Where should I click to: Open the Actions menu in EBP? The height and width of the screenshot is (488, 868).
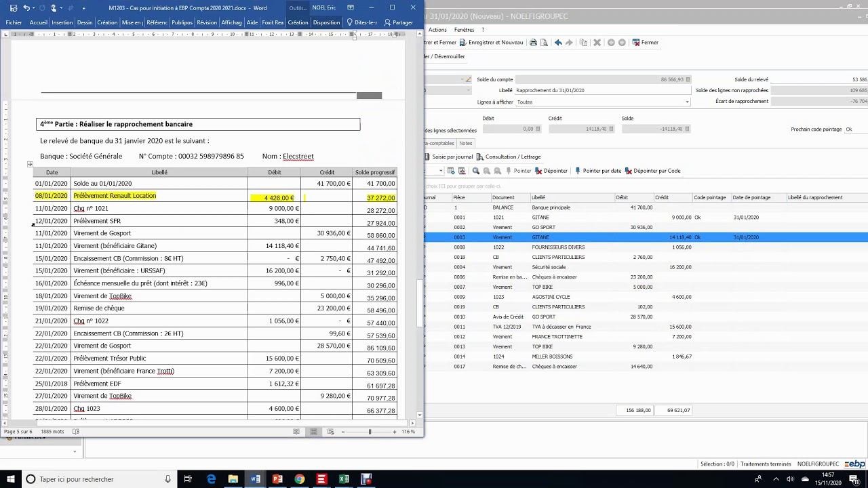coord(437,30)
